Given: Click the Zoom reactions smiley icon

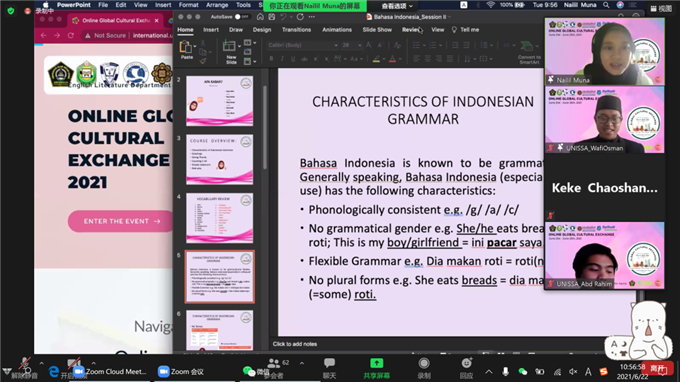Looking at the screenshot, I should click(466, 363).
